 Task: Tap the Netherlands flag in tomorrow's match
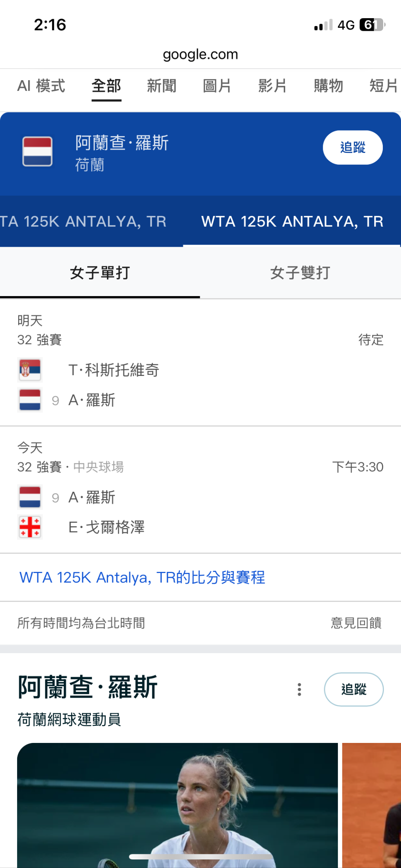coord(30,400)
